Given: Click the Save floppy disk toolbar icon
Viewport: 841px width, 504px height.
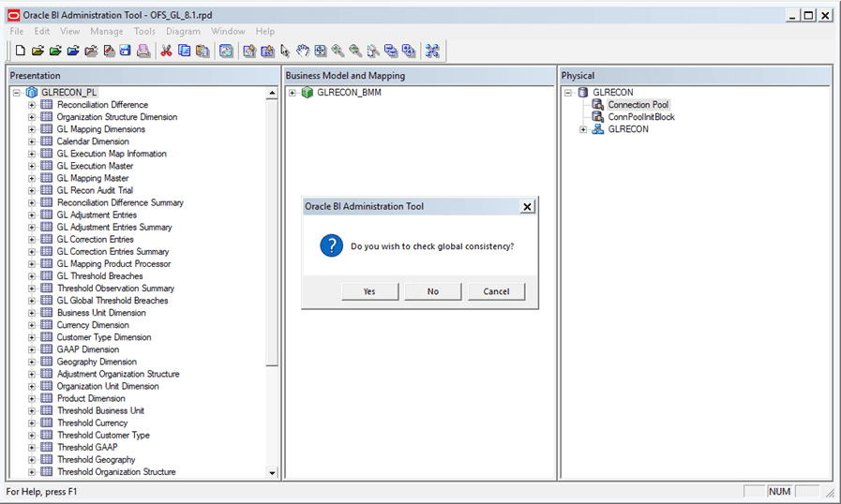Looking at the screenshot, I should 126,51.
